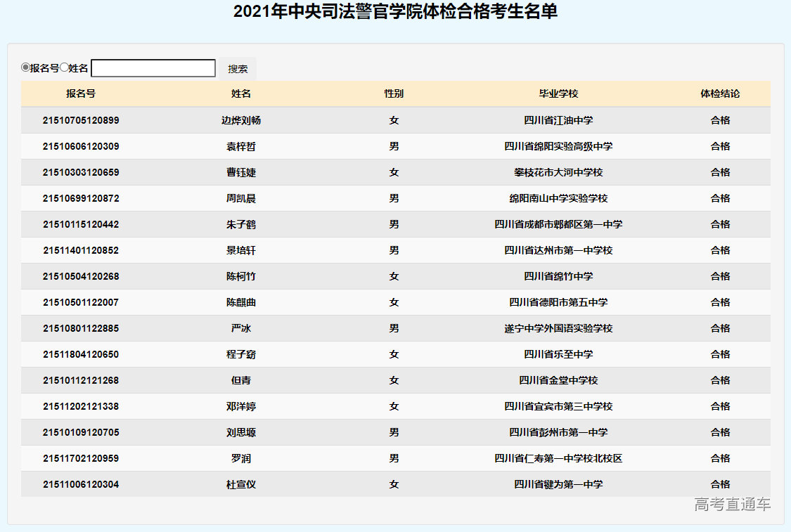Click the name cell 严冰
Image resolution: width=791 pixels, height=532 pixels.
pos(241,328)
